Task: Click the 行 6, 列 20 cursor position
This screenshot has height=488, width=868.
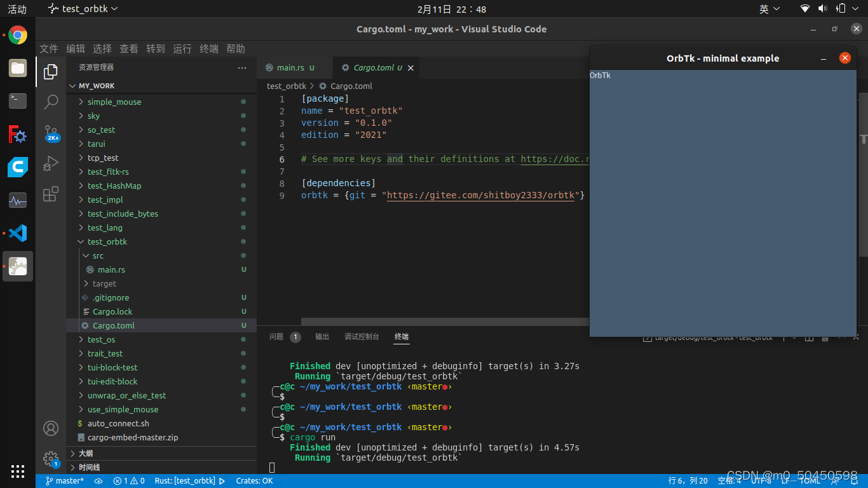Action: pos(688,481)
